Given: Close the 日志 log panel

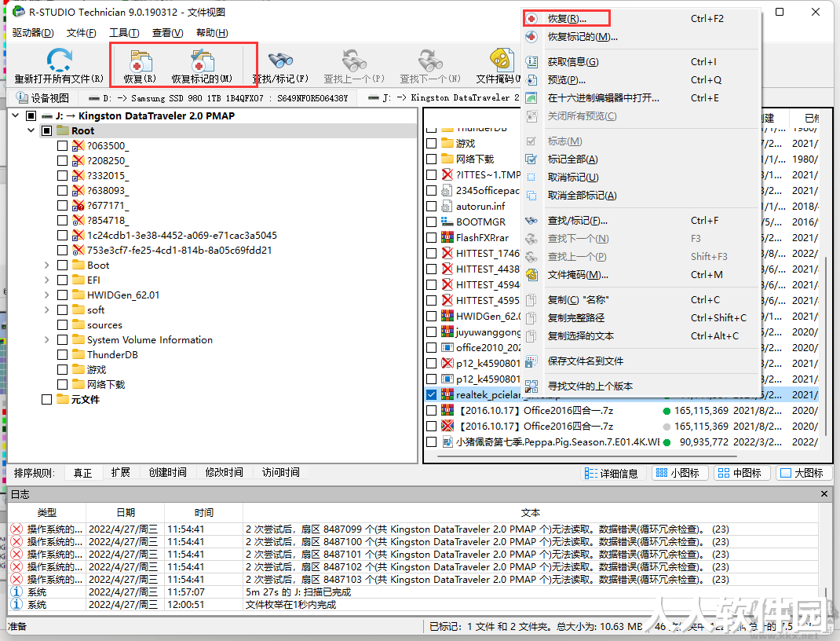Looking at the screenshot, I should point(824,493).
